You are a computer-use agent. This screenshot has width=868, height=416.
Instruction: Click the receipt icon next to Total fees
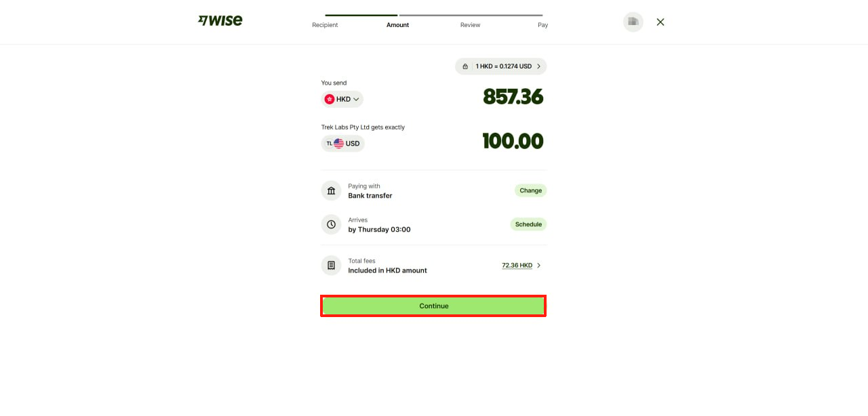click(331, 266)
